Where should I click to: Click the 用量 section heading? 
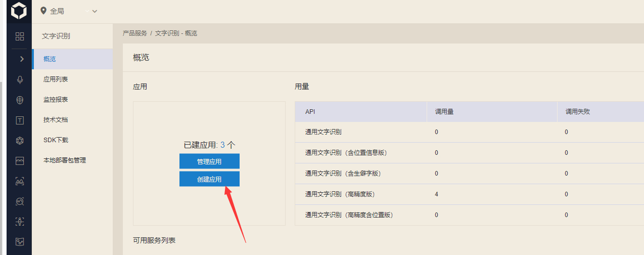click(x=302, y=87)
